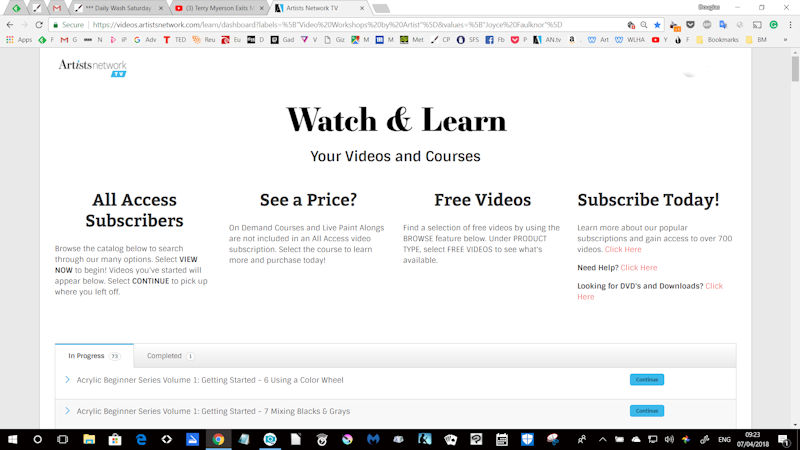
Task: Click the taskbar clock showing 09:23
Action: (753, 439)
